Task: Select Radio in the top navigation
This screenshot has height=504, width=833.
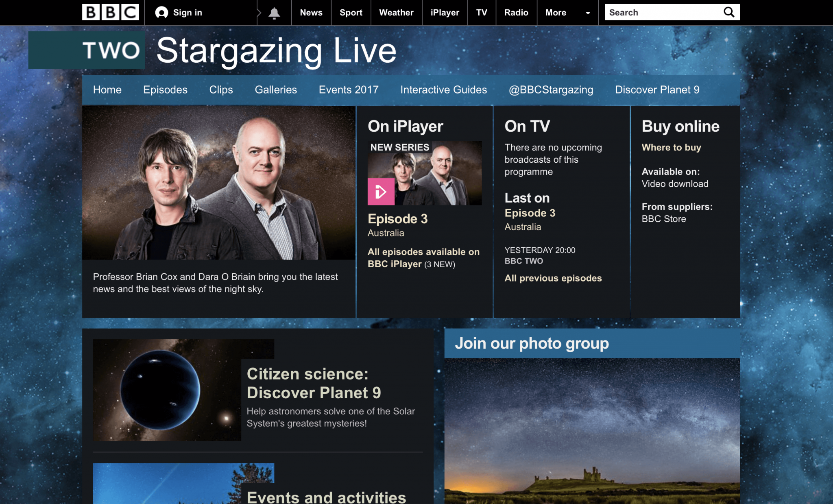Action: pos(516,13)
